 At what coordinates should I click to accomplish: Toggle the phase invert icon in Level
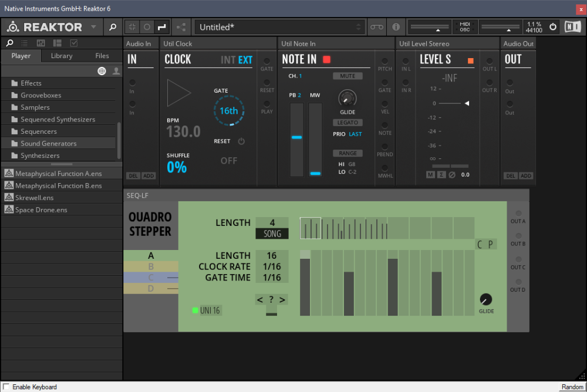pos(452,175)
